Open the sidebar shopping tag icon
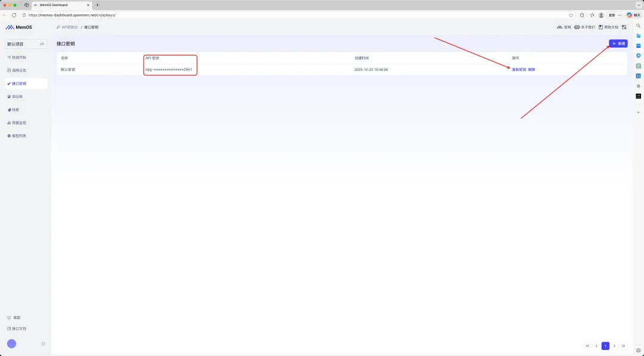The width and height of the screenshot is (644, 356). pyautogui.click(x=638, y=36)
